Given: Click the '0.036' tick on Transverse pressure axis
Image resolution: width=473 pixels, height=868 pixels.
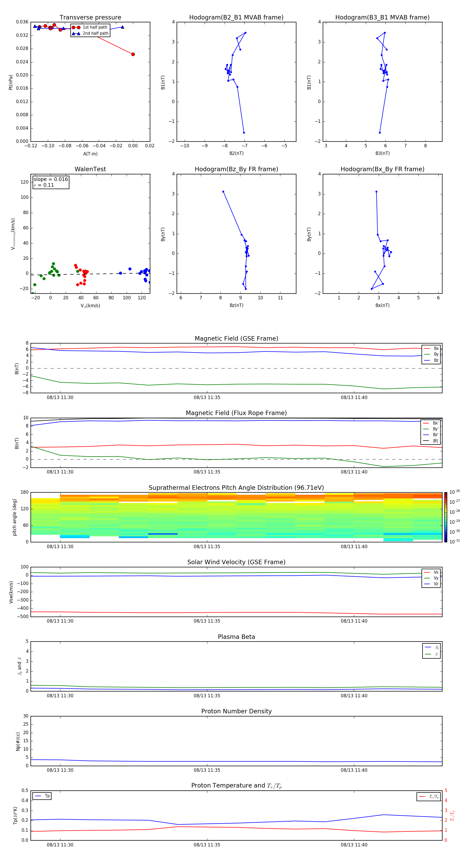Looking at the screenshot, I should [x=22, y=22].
